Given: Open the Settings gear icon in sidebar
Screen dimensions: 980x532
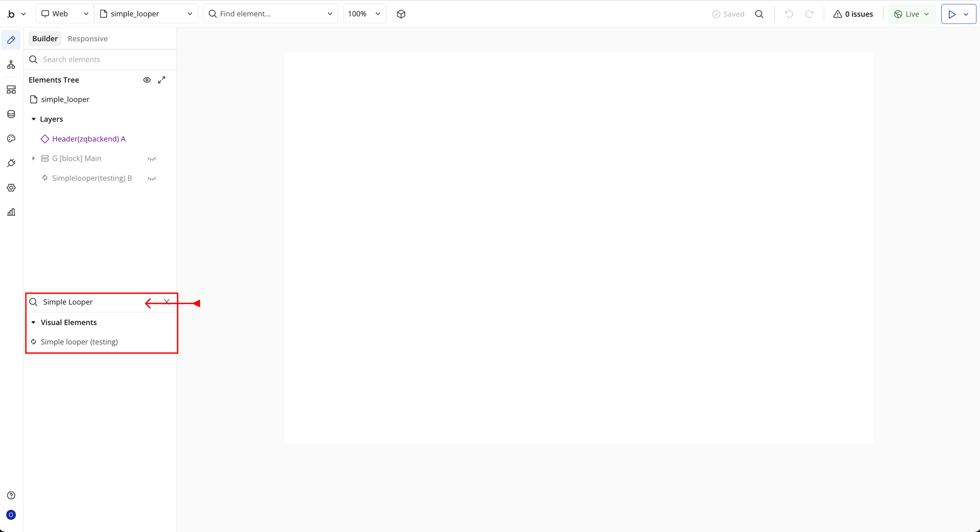Looking at the screenshot, I should pyautogui.click(x=11, y=188).
